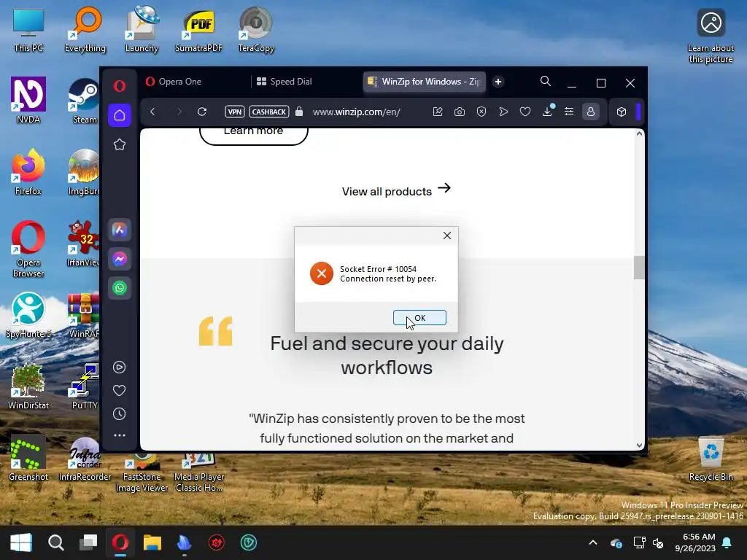Click the vertical scrollbar thumb
This screenshot has height=560, width=747.
[639, 268]
